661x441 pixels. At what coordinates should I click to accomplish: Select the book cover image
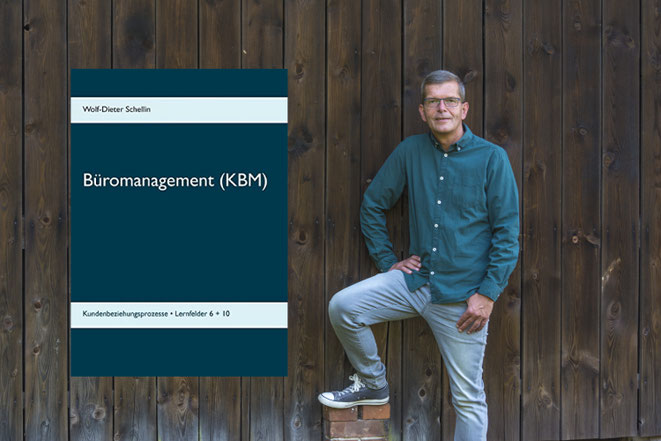179,223
